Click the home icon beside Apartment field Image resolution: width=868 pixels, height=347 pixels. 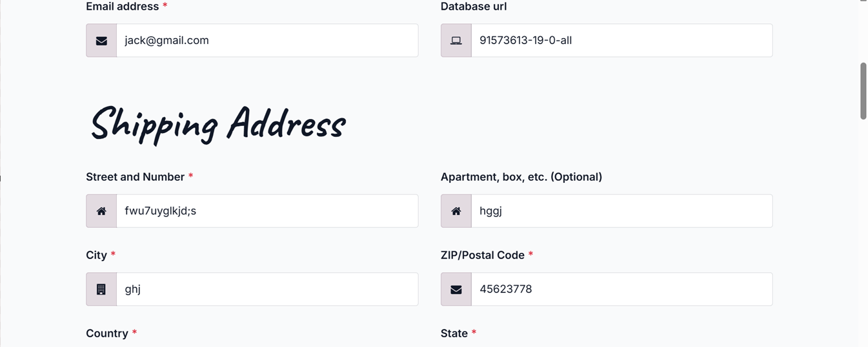click(456, 211)
